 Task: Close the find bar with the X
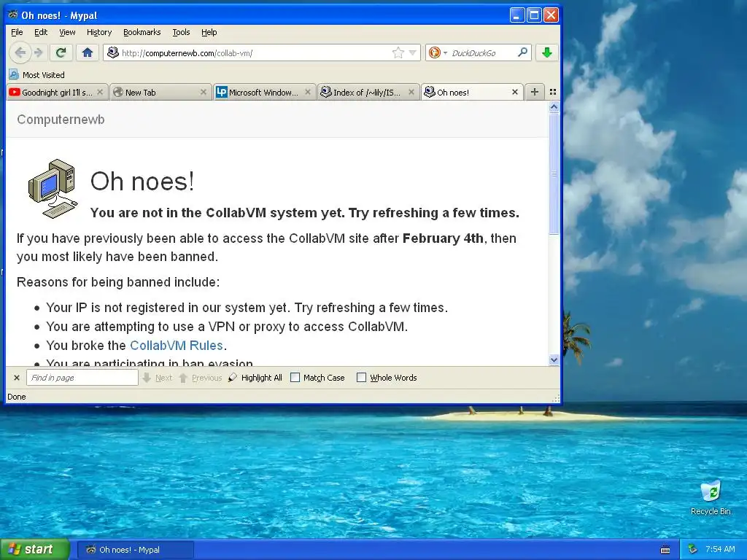(x=17, y=378)
